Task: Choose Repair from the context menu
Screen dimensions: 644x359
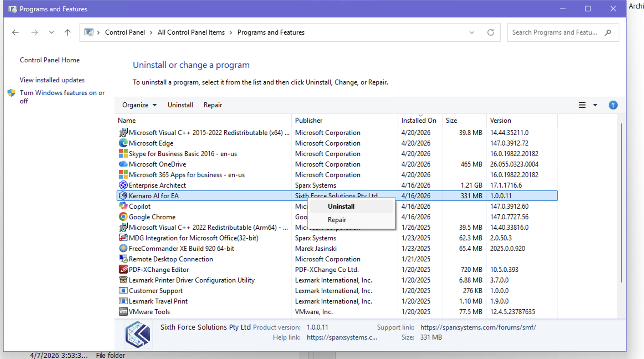Action: coord(352,220)
